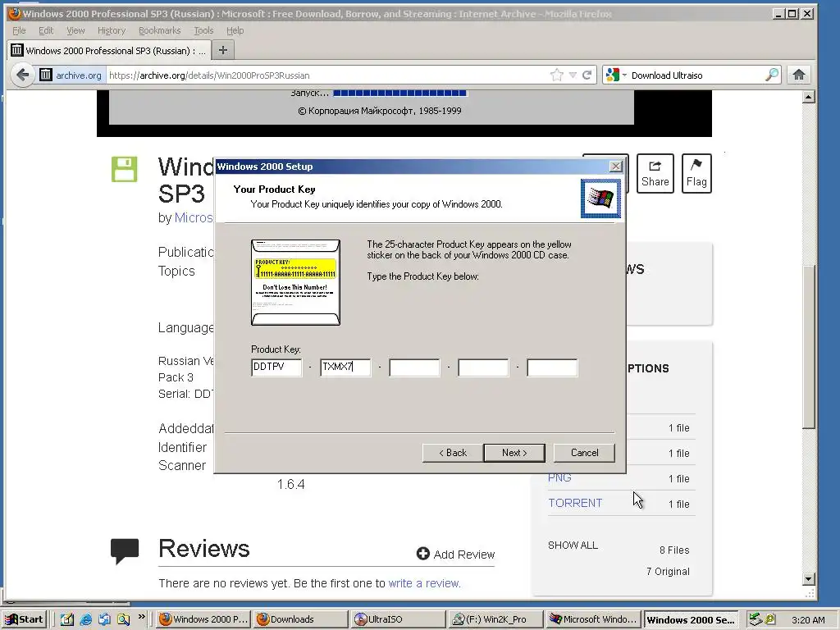Open the TORRENT download link
Screen dimensions: 840x630
[575, 503]
